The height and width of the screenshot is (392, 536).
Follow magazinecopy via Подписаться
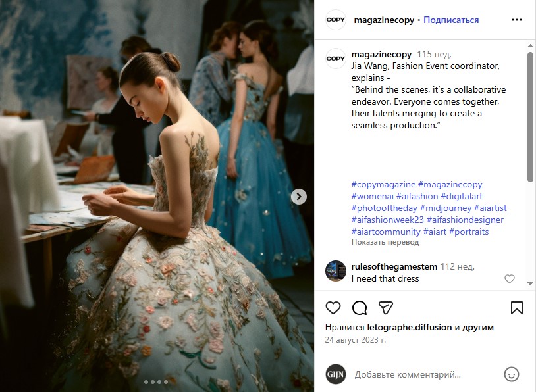(x=451, y=20)
